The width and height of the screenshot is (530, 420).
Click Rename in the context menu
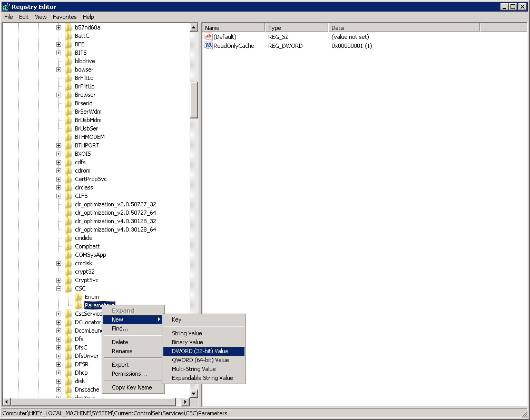pyautogui.click(x=133, y=351)
